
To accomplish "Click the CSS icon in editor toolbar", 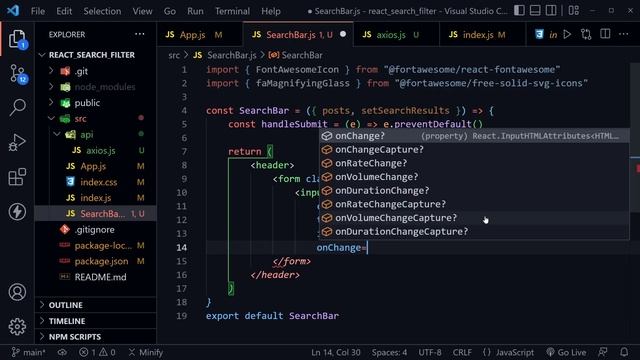I will click(x=539, y=35).
